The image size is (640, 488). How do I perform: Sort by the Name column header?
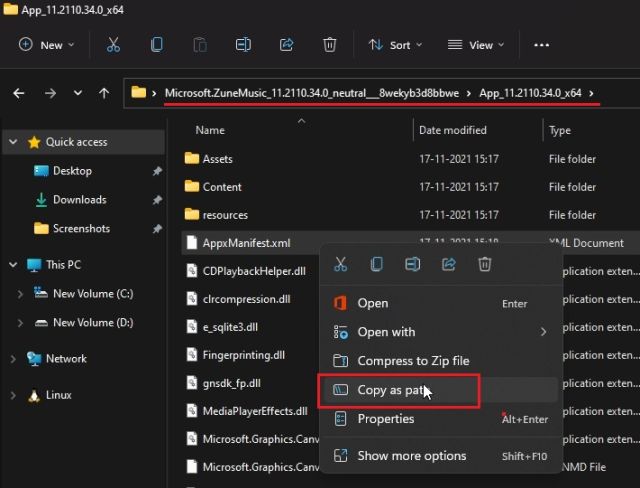click(x=210, y=130)
